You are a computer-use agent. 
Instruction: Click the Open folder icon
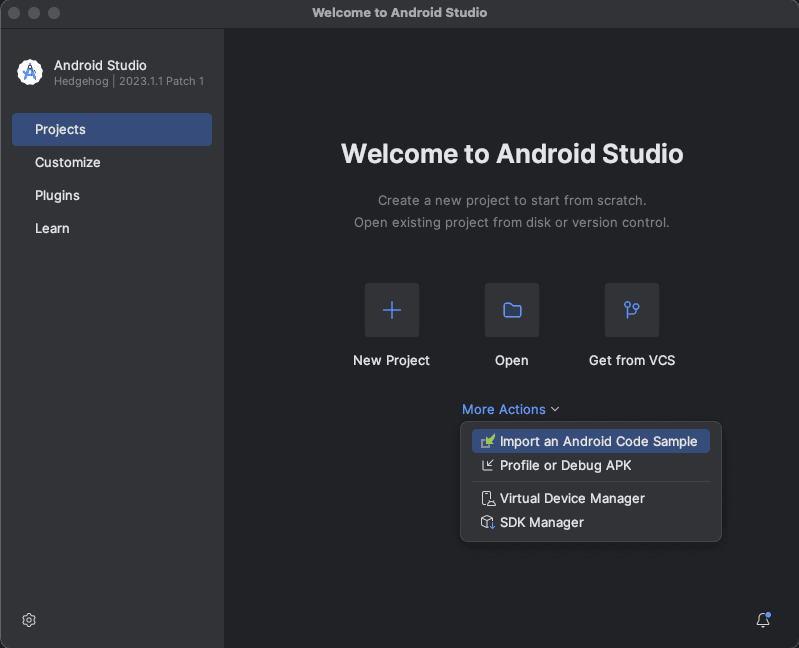coord(512,310)
